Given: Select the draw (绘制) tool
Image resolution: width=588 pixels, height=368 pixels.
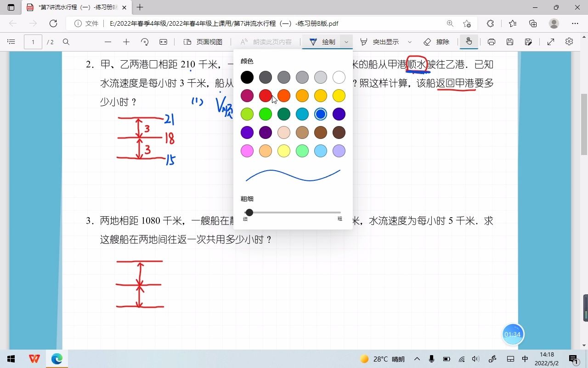Looking at the screenshot, I should [322, 42].
